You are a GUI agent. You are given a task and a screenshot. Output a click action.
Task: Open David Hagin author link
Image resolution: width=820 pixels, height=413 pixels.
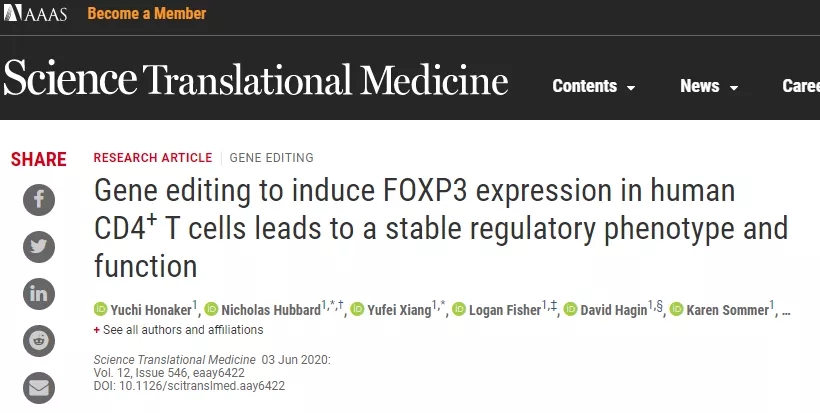coord(614,310)
